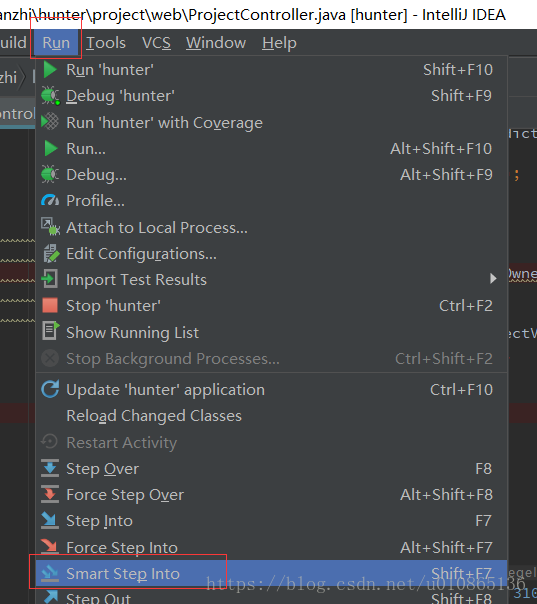537x604 pixels.
Task: Open the Run menu in menu bar
Action: click(x=56, y=43)
